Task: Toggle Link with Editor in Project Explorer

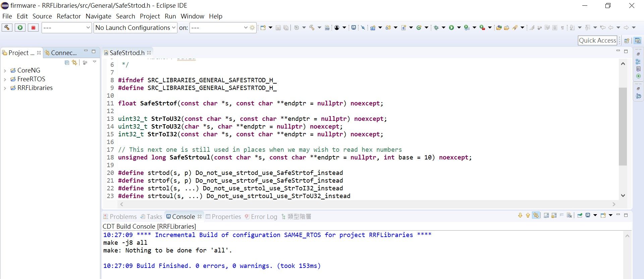Action: (74, 62)
